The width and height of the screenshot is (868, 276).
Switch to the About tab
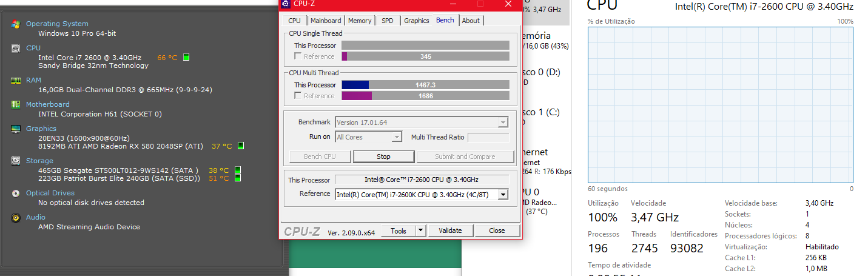pyautogui.click(x=471, y=21)
